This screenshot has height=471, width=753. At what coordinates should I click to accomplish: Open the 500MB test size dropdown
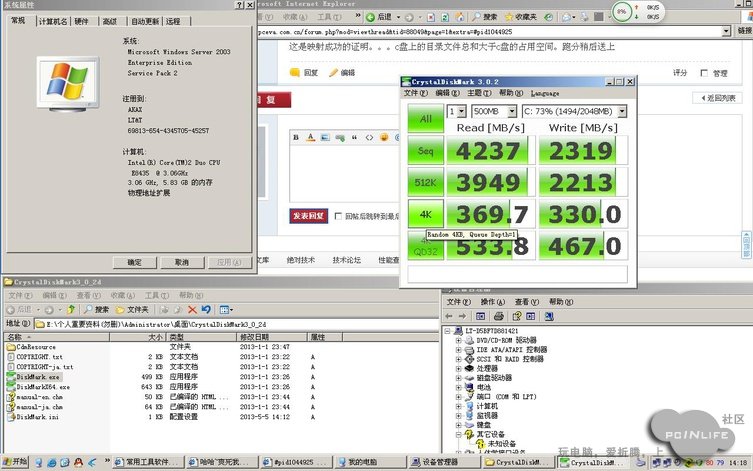(512, 111)
